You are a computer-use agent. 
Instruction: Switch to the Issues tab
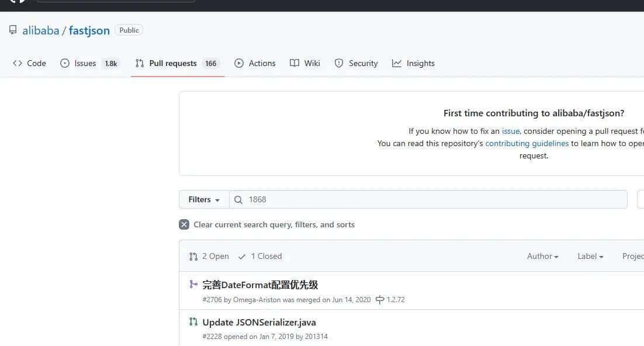pos(85,63)
